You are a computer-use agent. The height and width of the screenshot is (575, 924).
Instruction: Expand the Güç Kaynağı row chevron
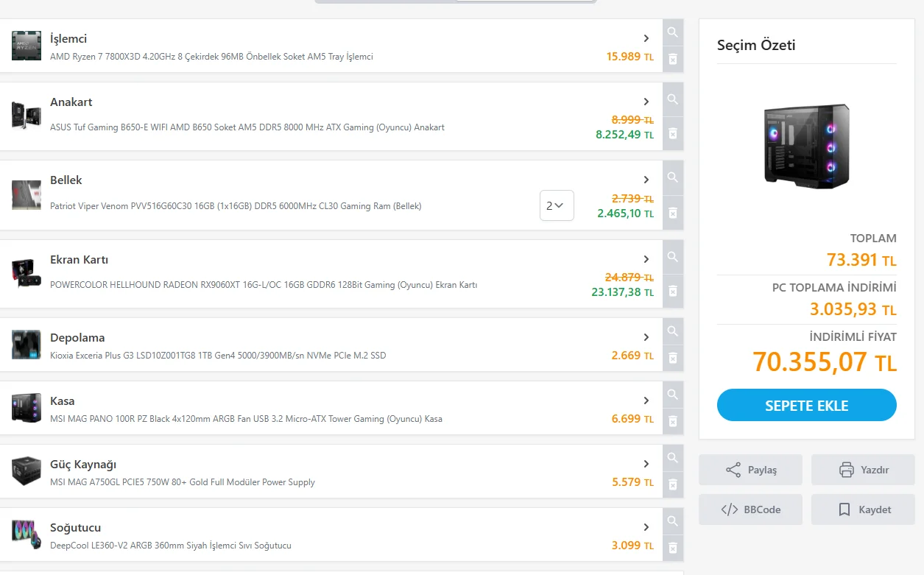click(646, 464)
